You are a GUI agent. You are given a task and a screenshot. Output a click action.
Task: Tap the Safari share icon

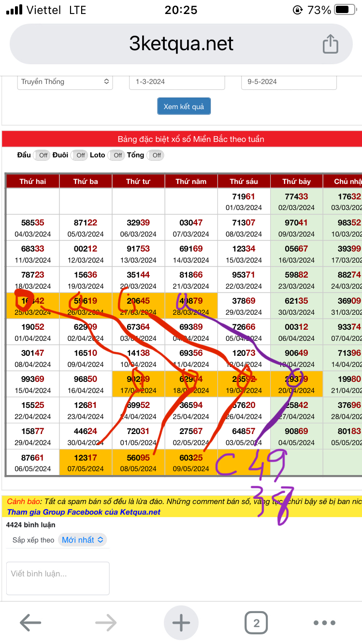click(x=330, y=44)
